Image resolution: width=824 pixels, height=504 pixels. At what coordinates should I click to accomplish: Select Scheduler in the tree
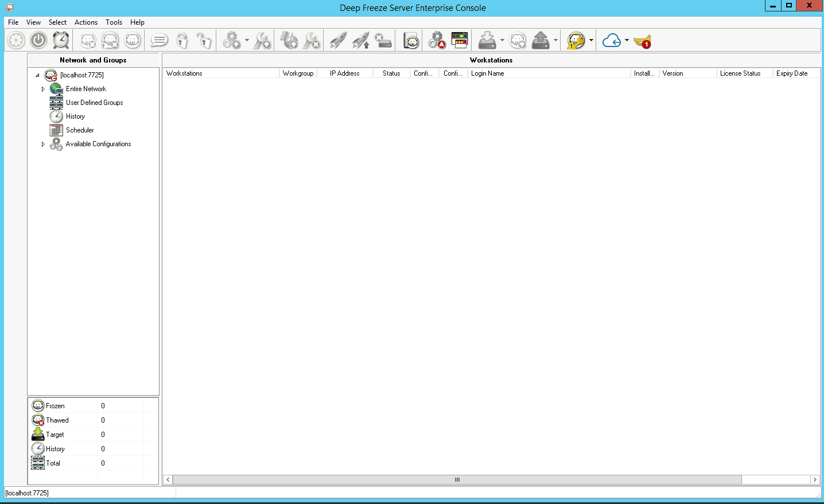pos(80,130)
